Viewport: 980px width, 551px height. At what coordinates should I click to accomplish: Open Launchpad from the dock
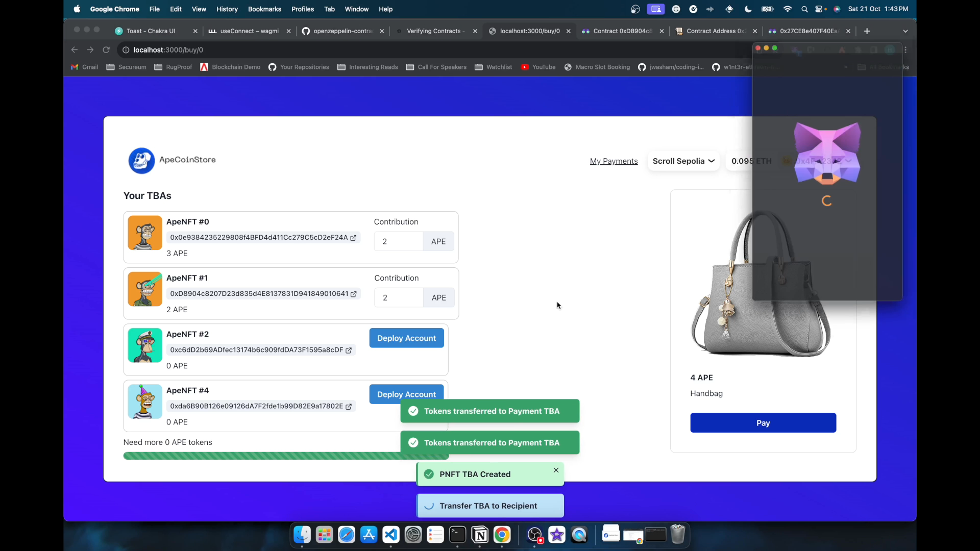click(x=324, y=535)
